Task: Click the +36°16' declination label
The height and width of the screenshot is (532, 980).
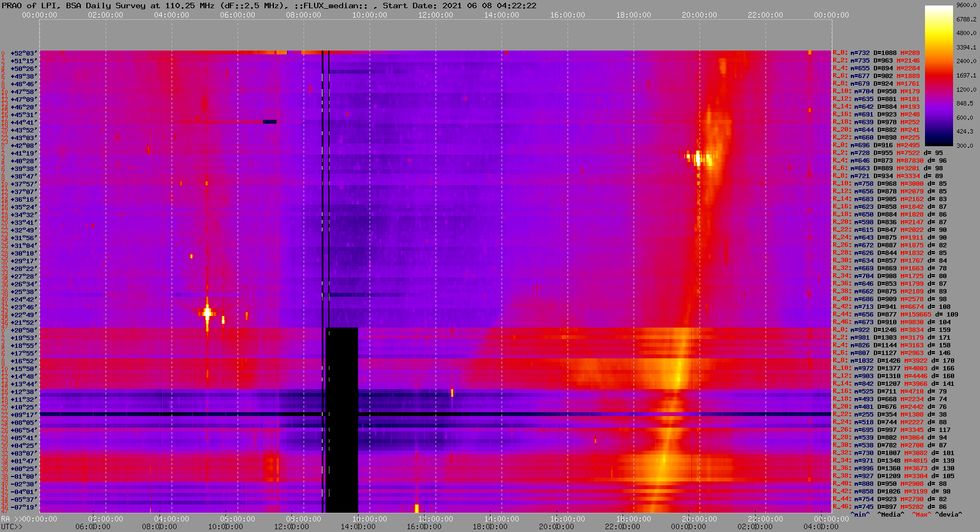Action: pyautogui.click(x=24, y=199)
